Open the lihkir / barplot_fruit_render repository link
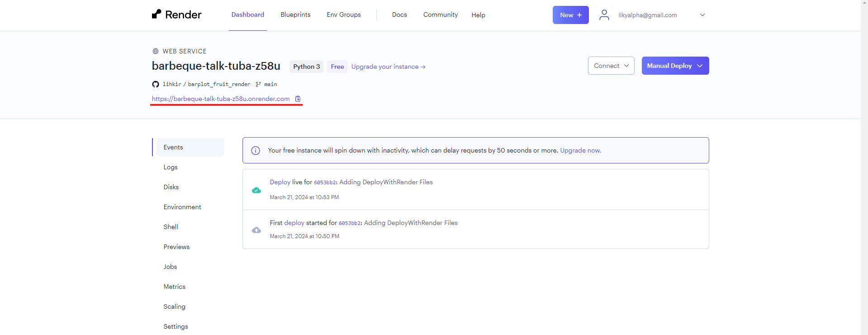The width and height of the screenshot is (868, 335). [x=206, y=84]
